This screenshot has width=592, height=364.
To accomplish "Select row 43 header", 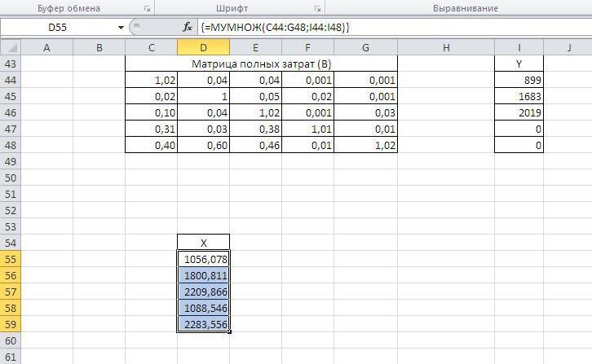I will tap(11, 64).
